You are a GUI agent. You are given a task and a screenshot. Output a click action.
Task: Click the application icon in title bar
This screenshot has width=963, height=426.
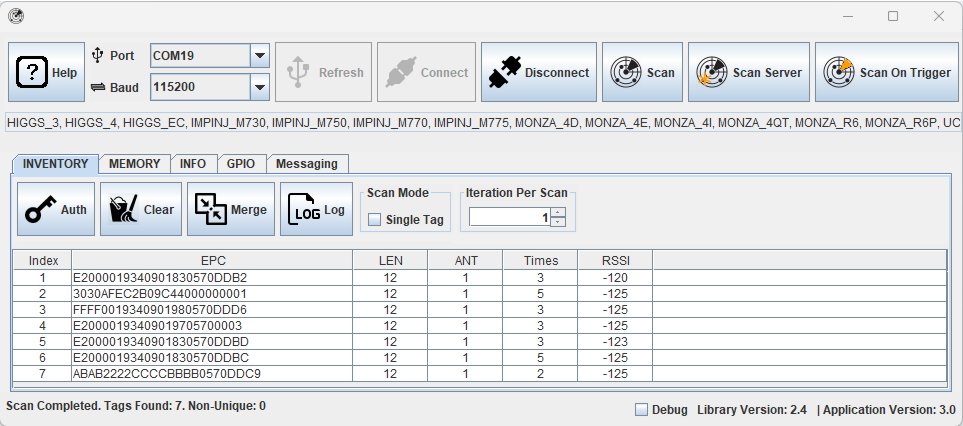[x=16, y=17]
